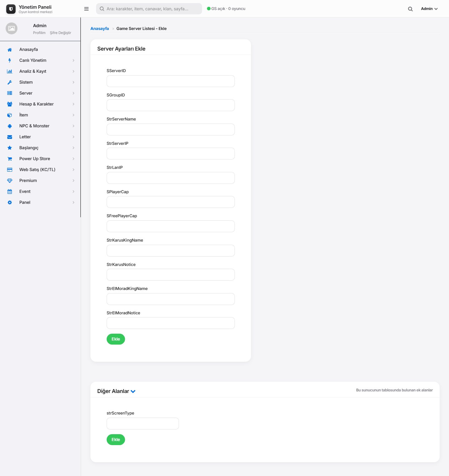Click Ekle button under strScreenType
The image size is (449, 476).
(116, 440)
